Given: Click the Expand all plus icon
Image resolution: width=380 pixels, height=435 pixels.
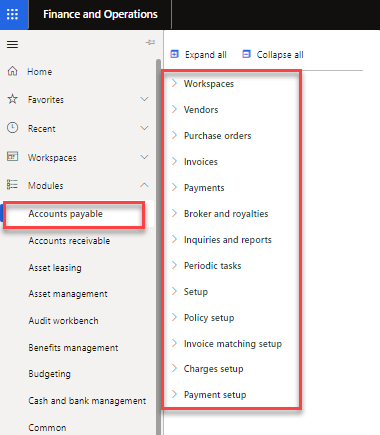Looking at the screenshot, I should [x=175, y=54].
